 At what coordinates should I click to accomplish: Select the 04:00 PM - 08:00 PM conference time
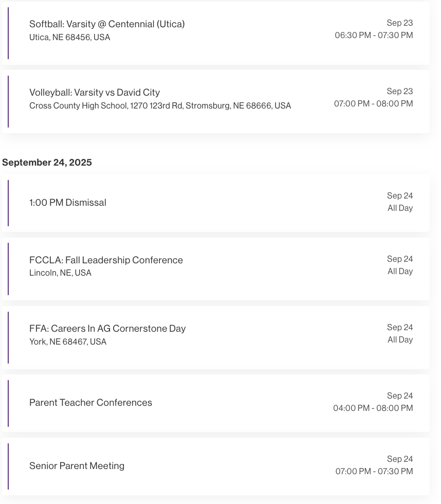373,408
